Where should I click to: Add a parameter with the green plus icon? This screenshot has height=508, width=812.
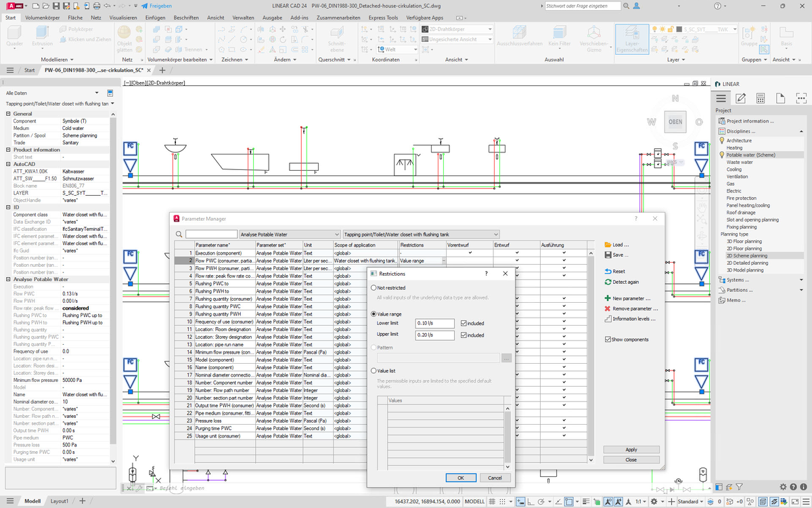click(608, 298)
